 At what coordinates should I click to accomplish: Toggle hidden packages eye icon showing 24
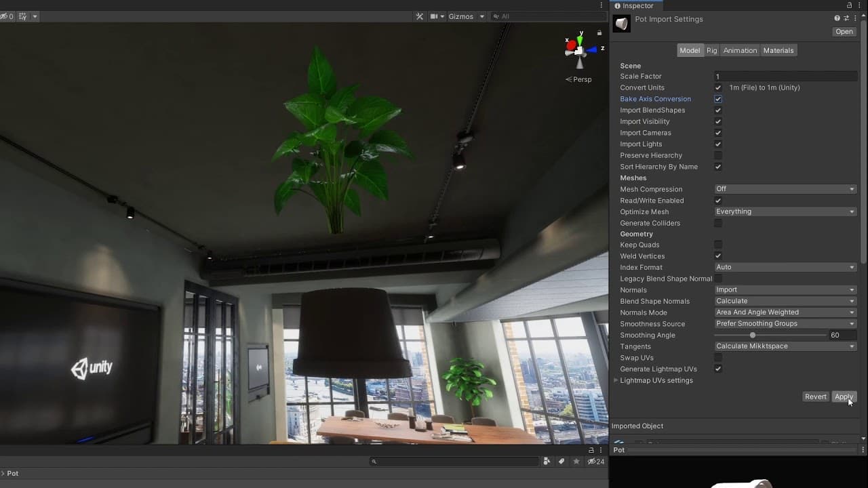[x=595, y=462]
